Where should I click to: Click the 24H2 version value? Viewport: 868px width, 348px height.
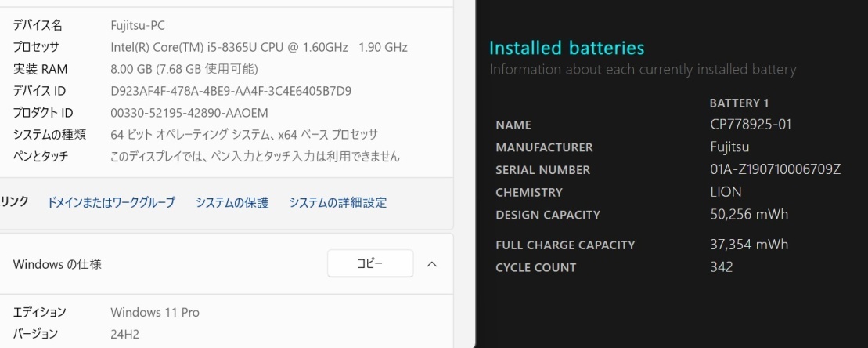tap(124, 334)
